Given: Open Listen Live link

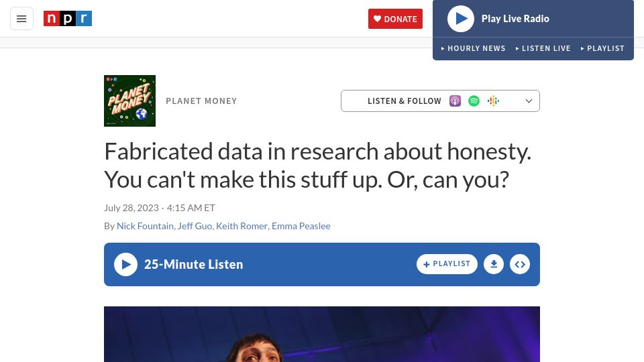Looking at the screenshot, I should coord(543,48).
